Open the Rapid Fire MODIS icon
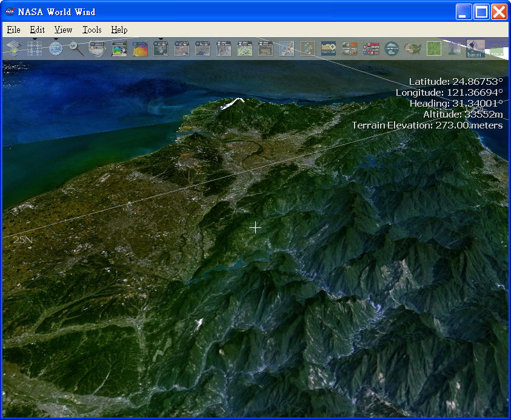This screenshot has width=511, height=420. pos(97,48)
